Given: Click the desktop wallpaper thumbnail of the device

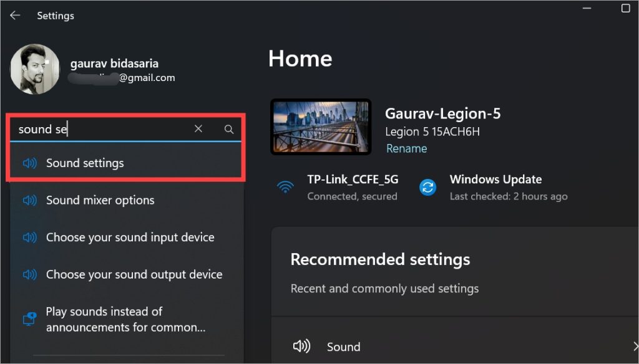Looking at the screenshot, I should (x=321, y=127).
